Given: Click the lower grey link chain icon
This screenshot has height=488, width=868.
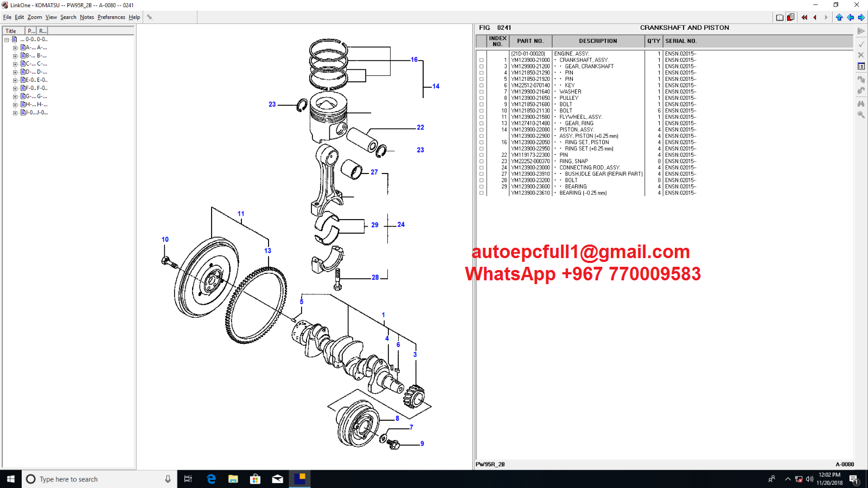Looking at the screenshot, I should point(861,91).
